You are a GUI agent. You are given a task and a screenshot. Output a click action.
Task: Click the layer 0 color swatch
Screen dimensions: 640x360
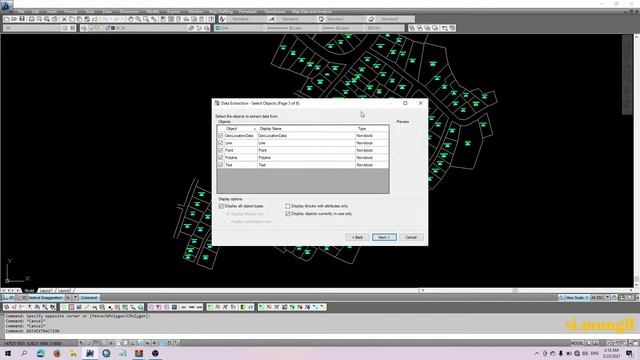point(113,28)
